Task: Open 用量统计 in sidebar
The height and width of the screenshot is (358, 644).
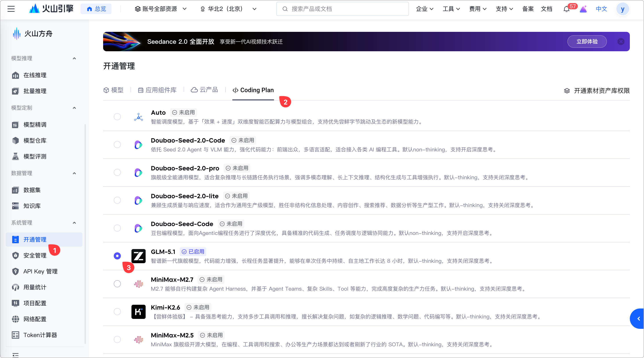Action: [x=35, y=287]
